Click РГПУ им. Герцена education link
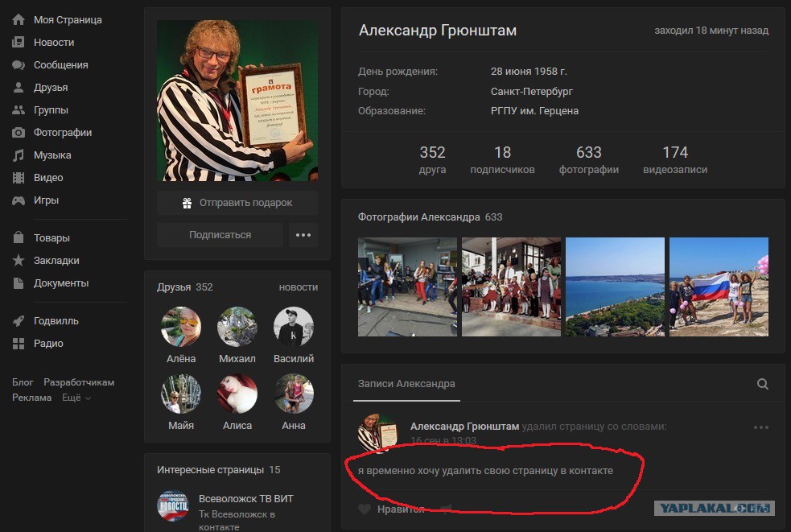 tap(535, 110)
